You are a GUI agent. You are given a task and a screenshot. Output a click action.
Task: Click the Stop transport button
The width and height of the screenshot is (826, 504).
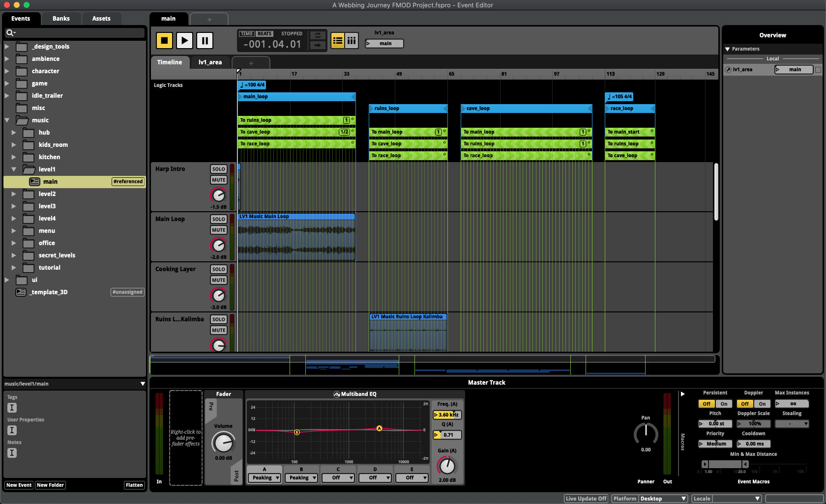[164, 40]
